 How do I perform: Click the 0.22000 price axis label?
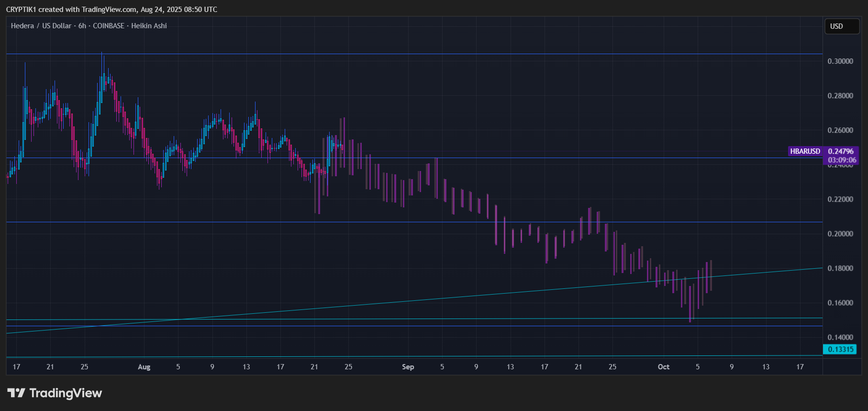[840, 199]
